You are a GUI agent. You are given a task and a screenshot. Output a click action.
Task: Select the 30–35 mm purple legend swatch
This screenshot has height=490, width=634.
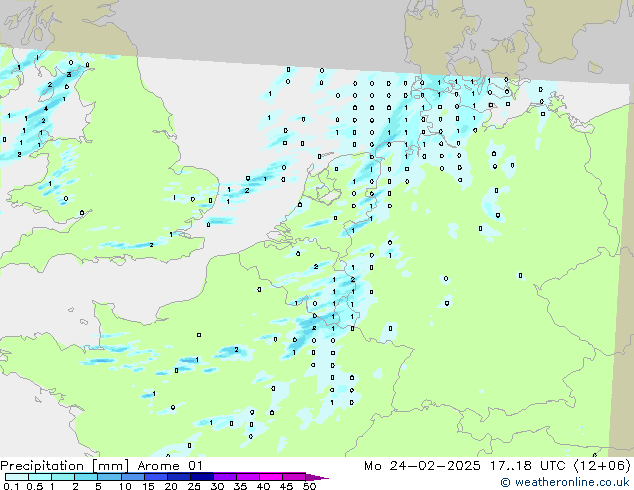[224, 477]
